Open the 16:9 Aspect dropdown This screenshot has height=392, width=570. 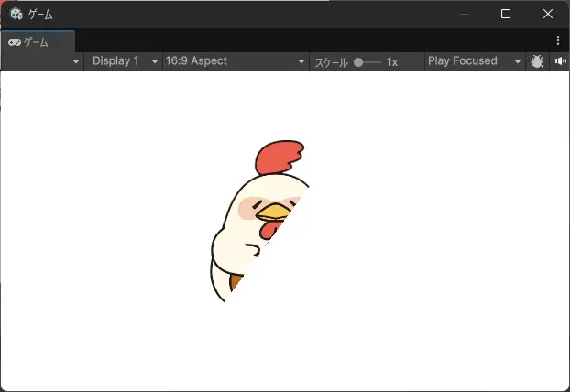click(236, 61)
